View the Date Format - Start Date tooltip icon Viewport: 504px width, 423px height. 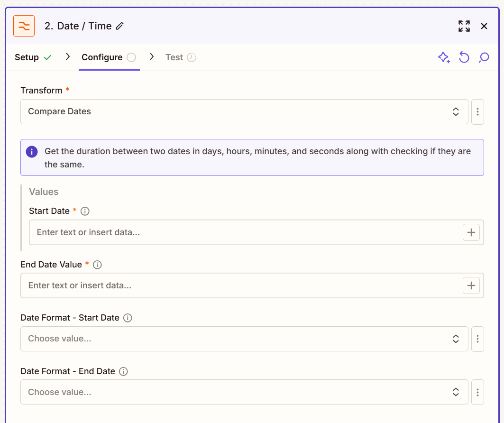[128, 318]
